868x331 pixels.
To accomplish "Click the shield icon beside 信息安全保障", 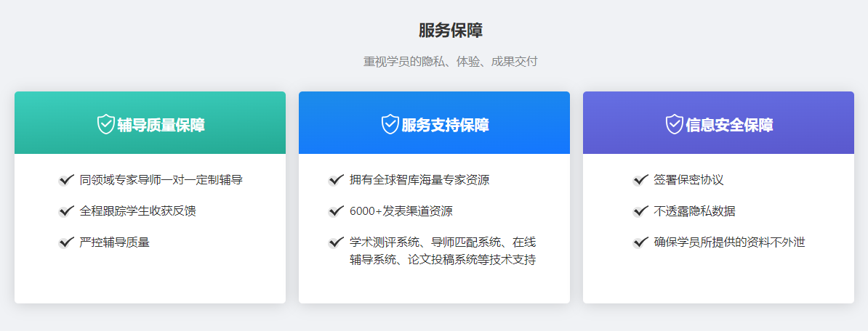I will coord(675,124).
